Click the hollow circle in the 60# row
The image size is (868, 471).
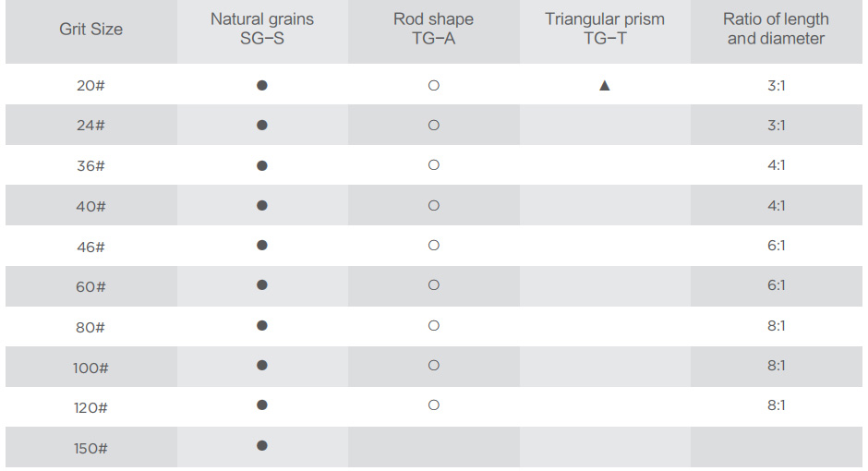(434, 285)
